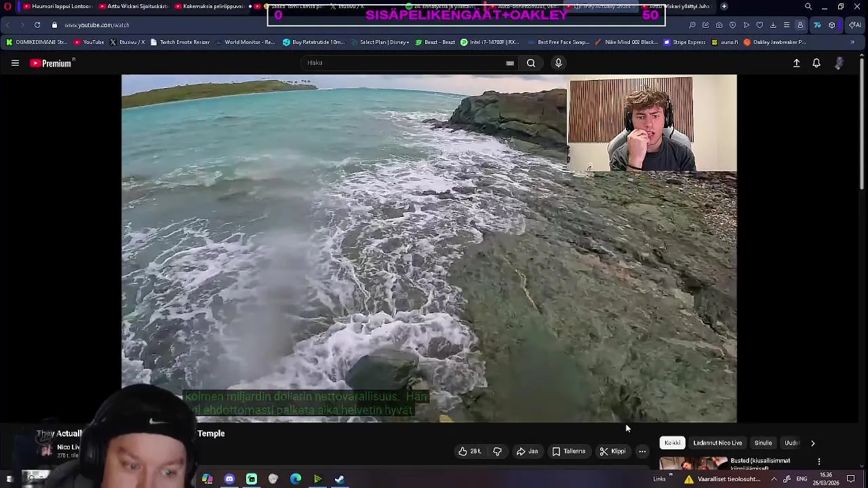Open Nike Mind 002 Black bookmark
The image size is (868, 488).
(625, 42)
